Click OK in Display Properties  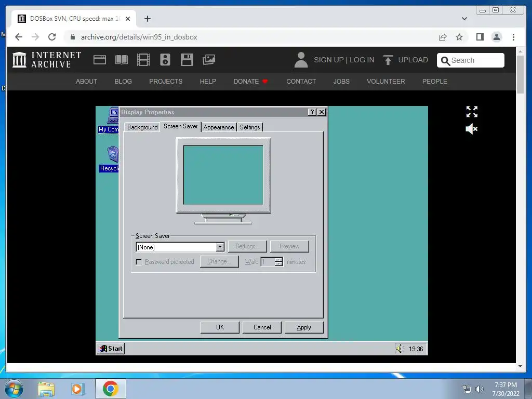[220, 327]
